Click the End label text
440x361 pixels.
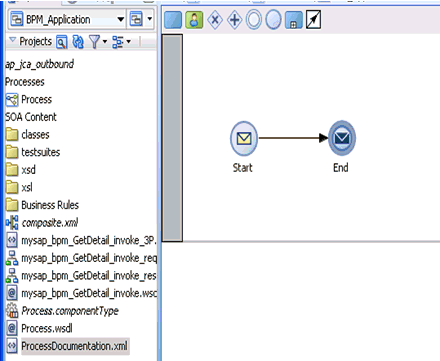coord(341,168)
